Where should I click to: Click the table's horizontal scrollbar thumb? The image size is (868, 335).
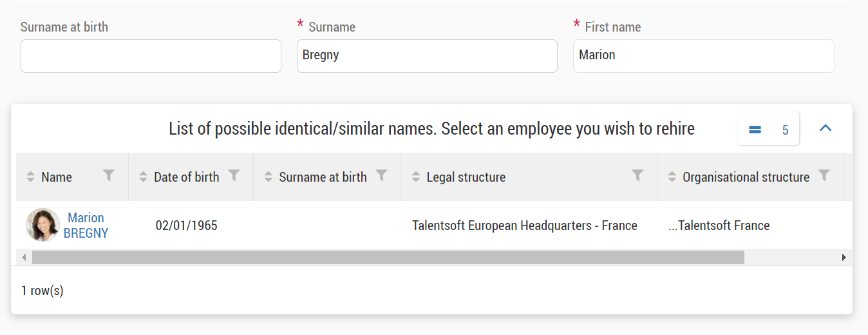tap(388, 258)
